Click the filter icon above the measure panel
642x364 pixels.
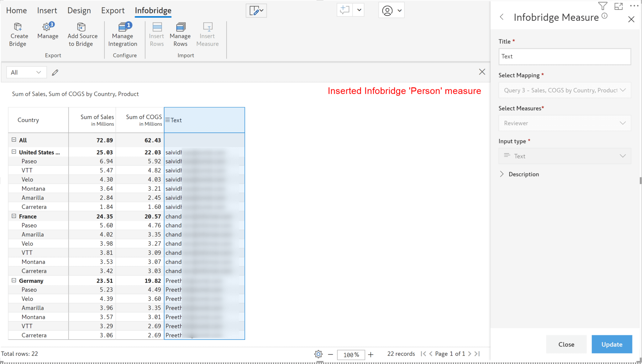point(603,6)
